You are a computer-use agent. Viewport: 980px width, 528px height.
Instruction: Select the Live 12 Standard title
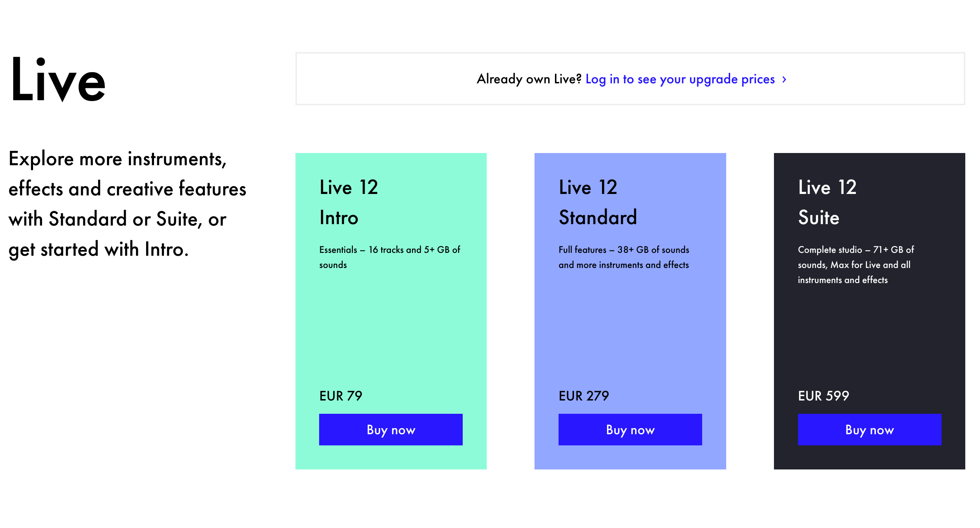point(597,202)
